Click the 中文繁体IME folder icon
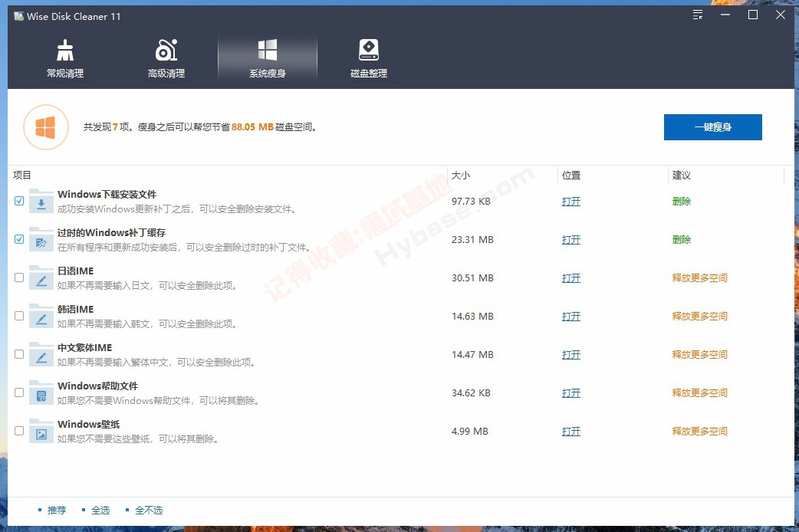This screenshot has width=799, height=532. coord(41,354)
